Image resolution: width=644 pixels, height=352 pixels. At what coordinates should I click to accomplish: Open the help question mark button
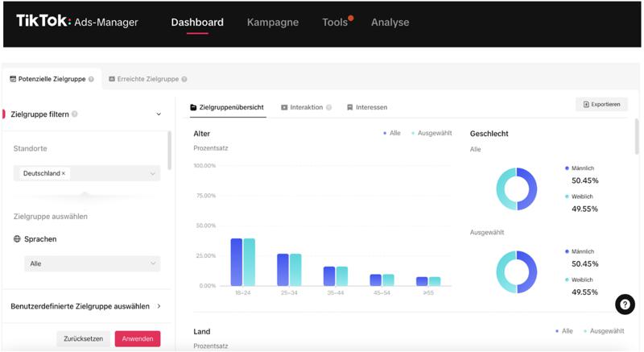pos(625,304)
